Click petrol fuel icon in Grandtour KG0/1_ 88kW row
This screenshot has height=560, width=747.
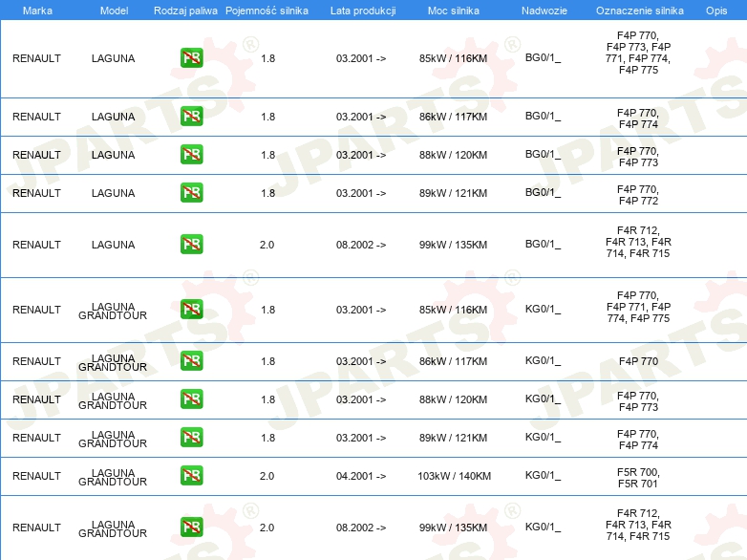pos(191,398)
